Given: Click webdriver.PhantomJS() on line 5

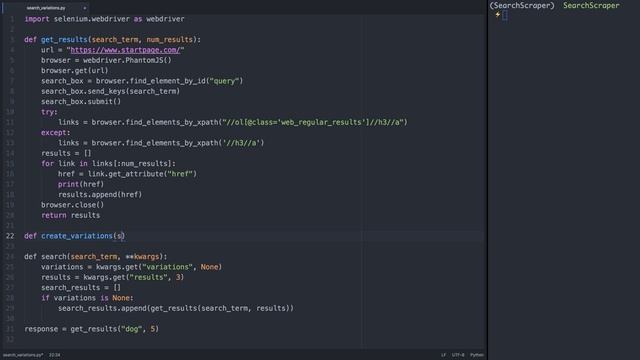Looking at the screenshot, I should tap(127, 60).
